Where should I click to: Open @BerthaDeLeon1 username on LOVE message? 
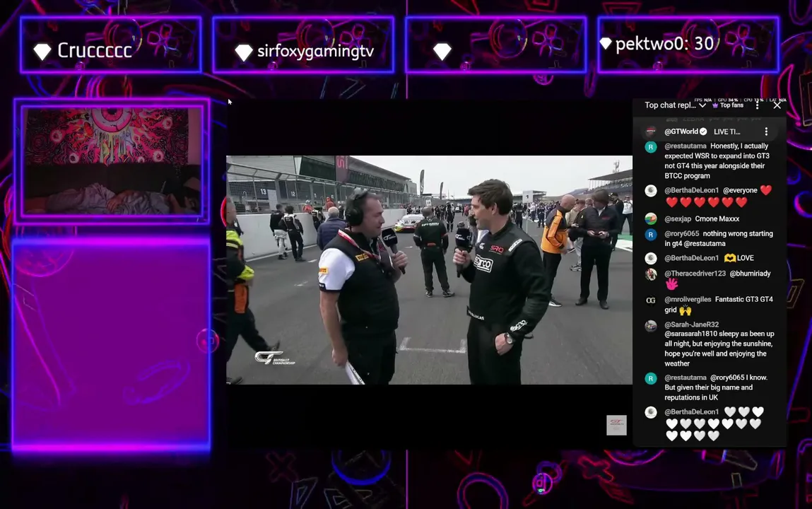tap(691, 258)
